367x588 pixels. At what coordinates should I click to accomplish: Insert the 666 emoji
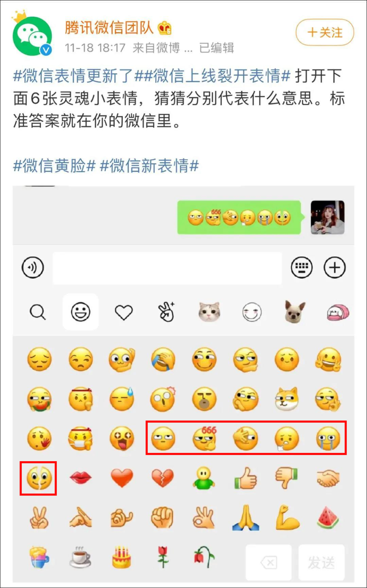(205, 438)
